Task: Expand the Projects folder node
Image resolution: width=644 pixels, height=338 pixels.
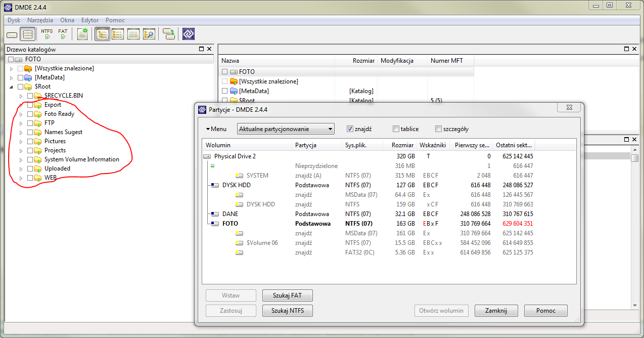Action: [21, 150]
